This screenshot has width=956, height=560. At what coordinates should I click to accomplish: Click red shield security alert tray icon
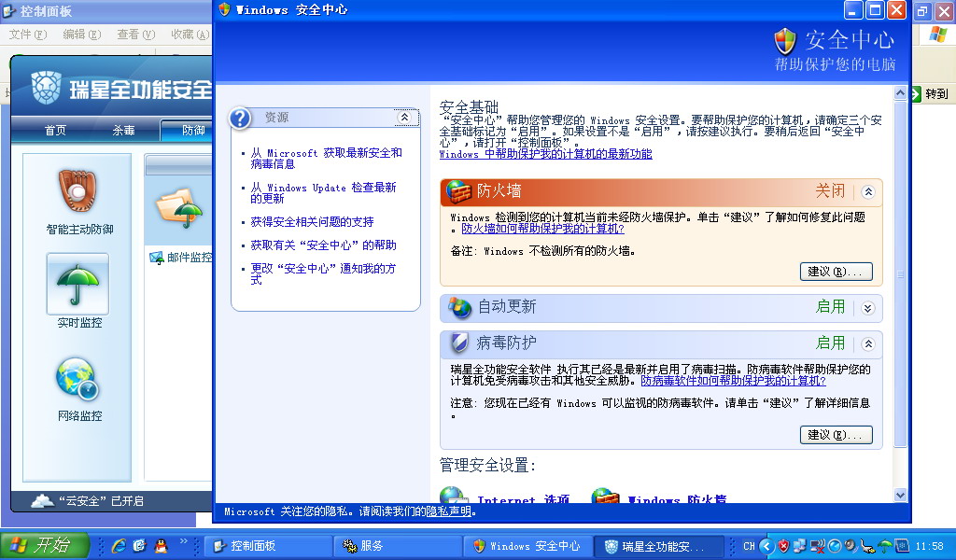tap(784, 546)
